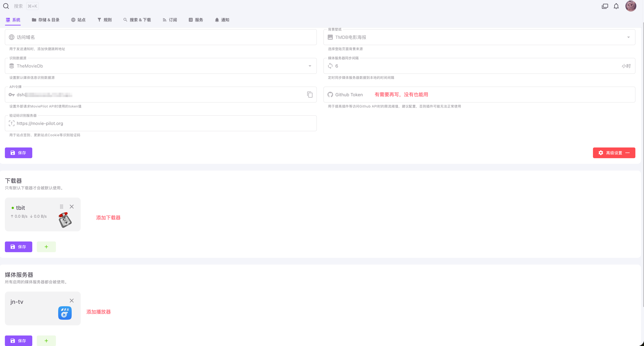Click the notification bell icon in header
This screenshot has height=346, width=644.
(616, 6)
